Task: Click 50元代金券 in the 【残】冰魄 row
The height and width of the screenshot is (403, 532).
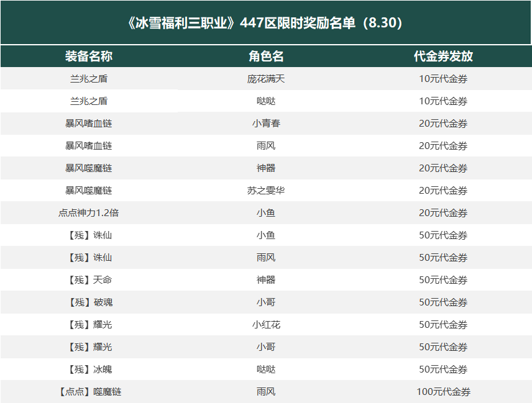Action: [x=443, y=369]
